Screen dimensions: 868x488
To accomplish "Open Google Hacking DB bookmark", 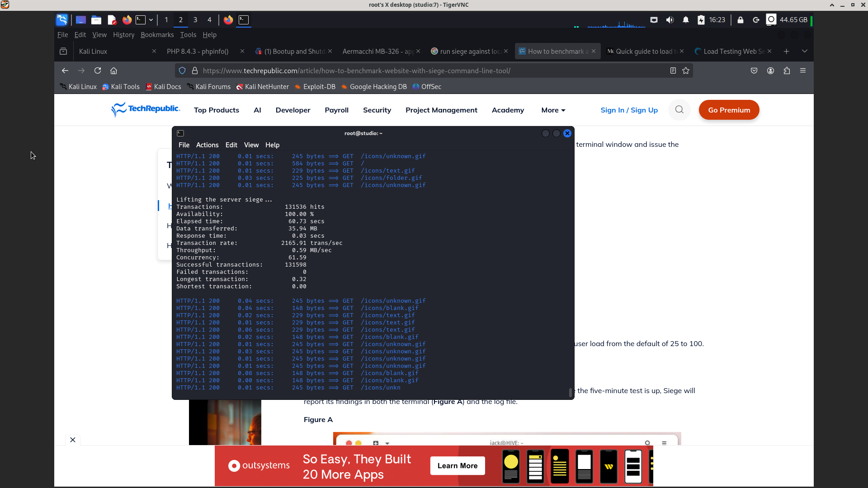I will [x=374, y=87].
